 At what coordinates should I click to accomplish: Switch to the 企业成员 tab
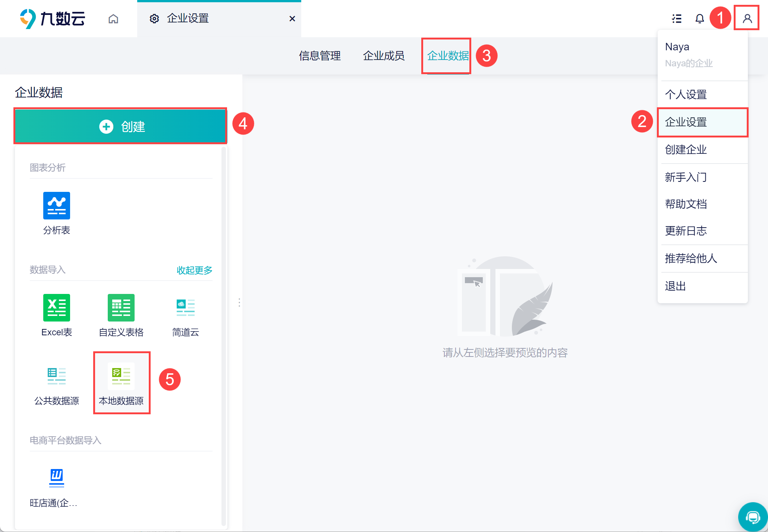click(384, 56)
